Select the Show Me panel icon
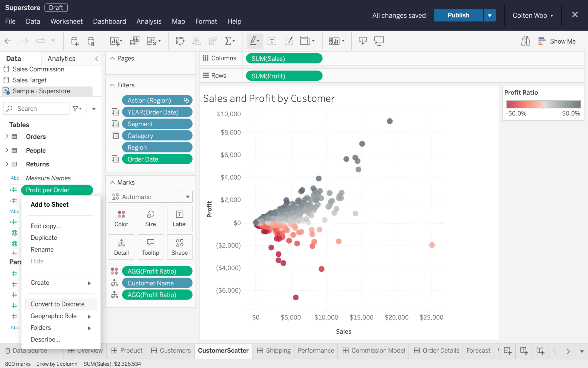This screenshot has height=368, width=588. click(542, 41)
